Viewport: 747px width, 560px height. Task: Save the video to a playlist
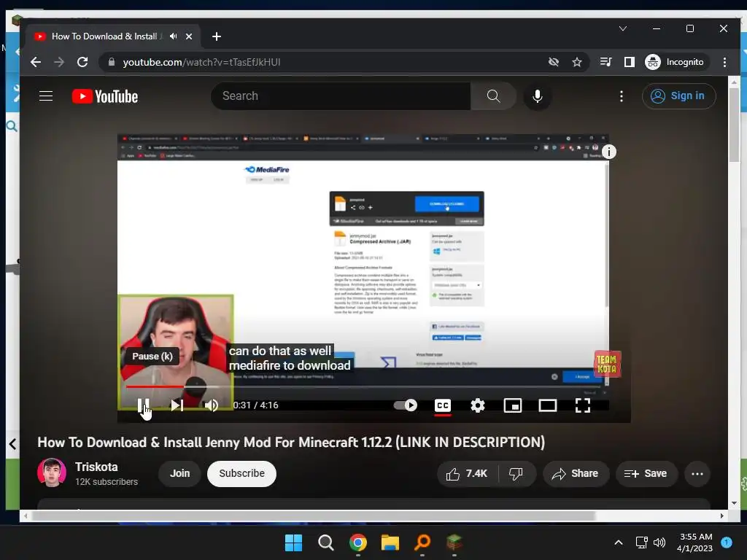click(646, 473)
